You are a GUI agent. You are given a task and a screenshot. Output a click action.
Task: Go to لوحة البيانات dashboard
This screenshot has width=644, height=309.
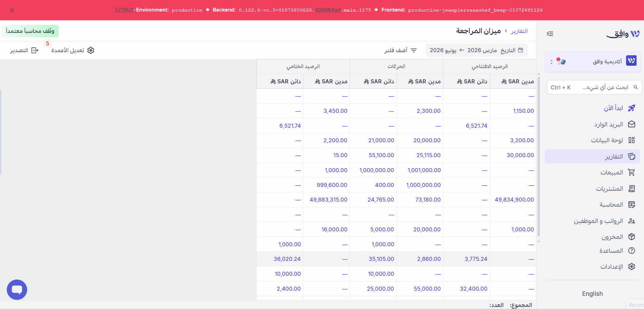pos(592,140)
